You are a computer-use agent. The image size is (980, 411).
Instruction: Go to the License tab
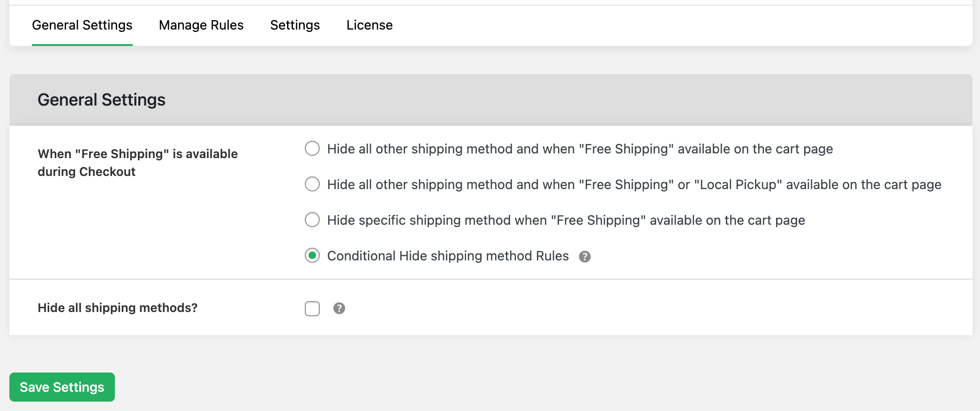coord(369,25)
